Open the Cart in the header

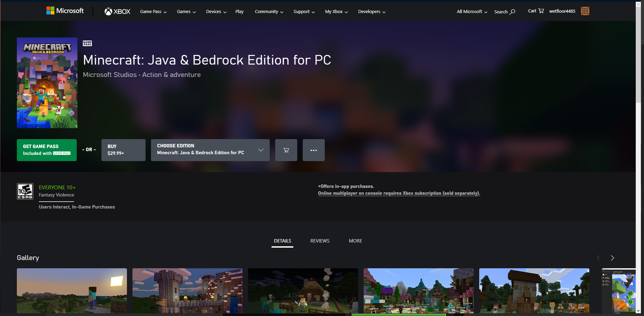point(536,11)
